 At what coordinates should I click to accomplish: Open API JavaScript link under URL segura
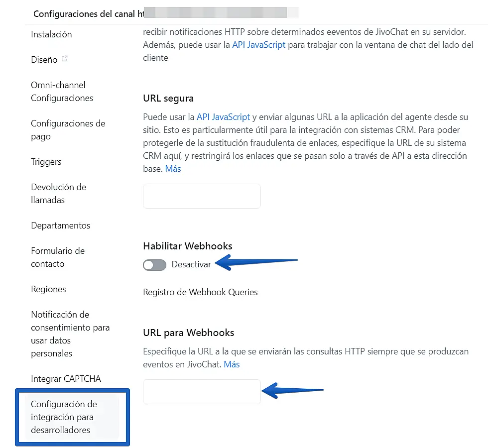tap(223, 117)
